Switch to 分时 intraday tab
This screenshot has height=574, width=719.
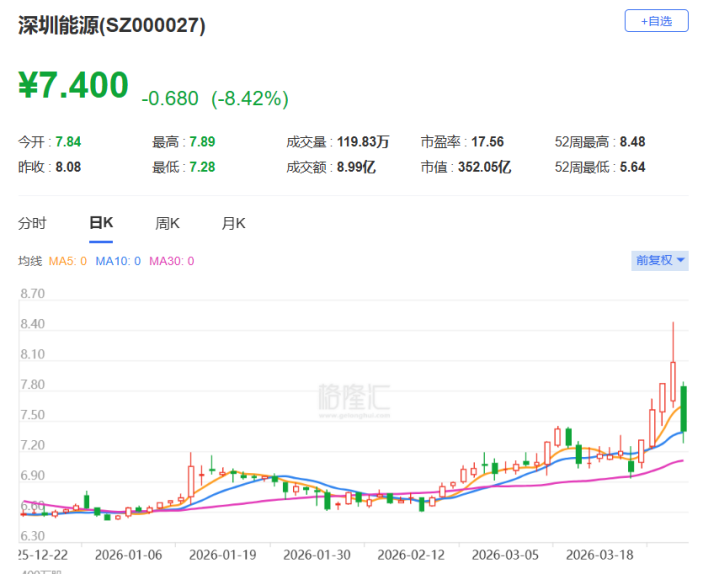[32, 223]
